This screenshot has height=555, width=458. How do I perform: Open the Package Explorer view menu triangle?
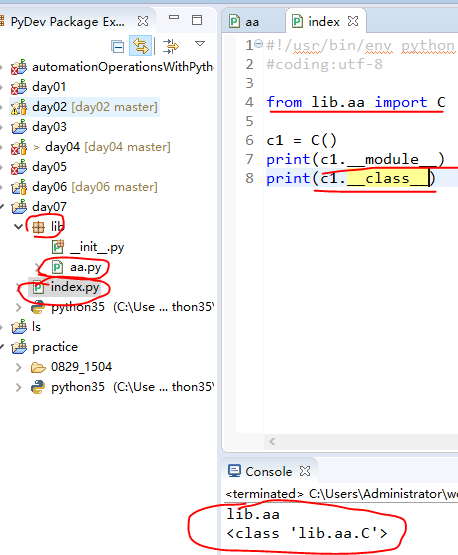pyautogui.click(x=200, y=44)
